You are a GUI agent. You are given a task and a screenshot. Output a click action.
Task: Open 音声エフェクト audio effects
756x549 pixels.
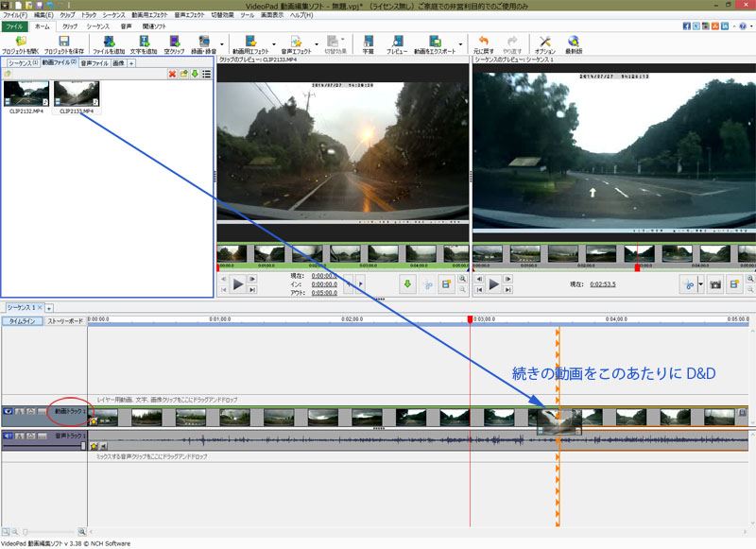pyautogui.click(x=296, y=44)
